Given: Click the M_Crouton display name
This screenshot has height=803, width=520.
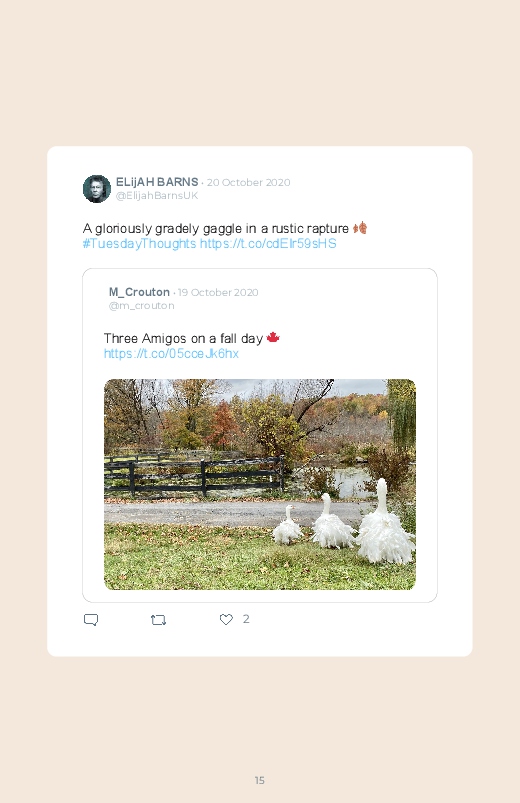Looking at the screenshot, I should pos(139,292).
